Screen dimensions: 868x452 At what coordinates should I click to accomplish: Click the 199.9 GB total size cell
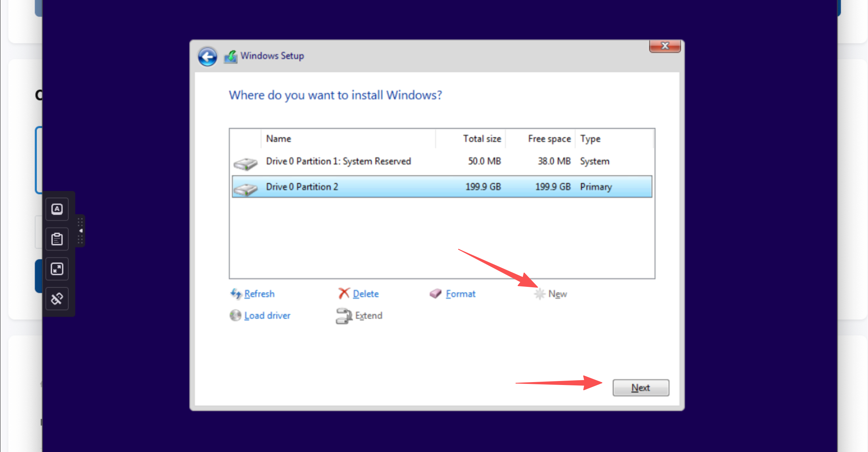click(483, 187)
